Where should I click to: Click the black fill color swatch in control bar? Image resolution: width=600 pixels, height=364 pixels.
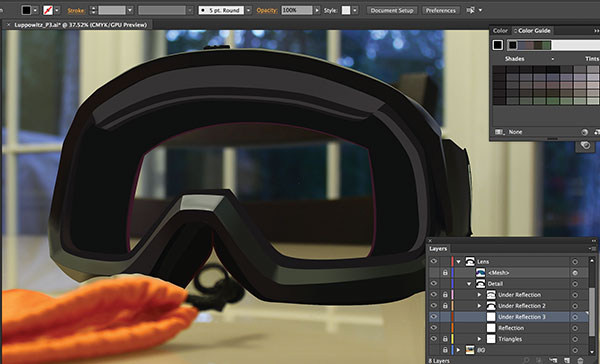click(26, 10)
